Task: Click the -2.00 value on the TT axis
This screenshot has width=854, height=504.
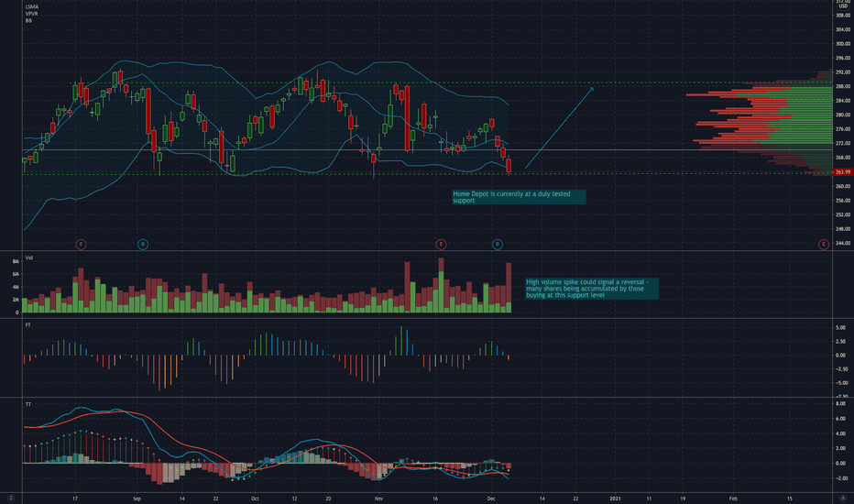Action: click(x=840, y=478)
